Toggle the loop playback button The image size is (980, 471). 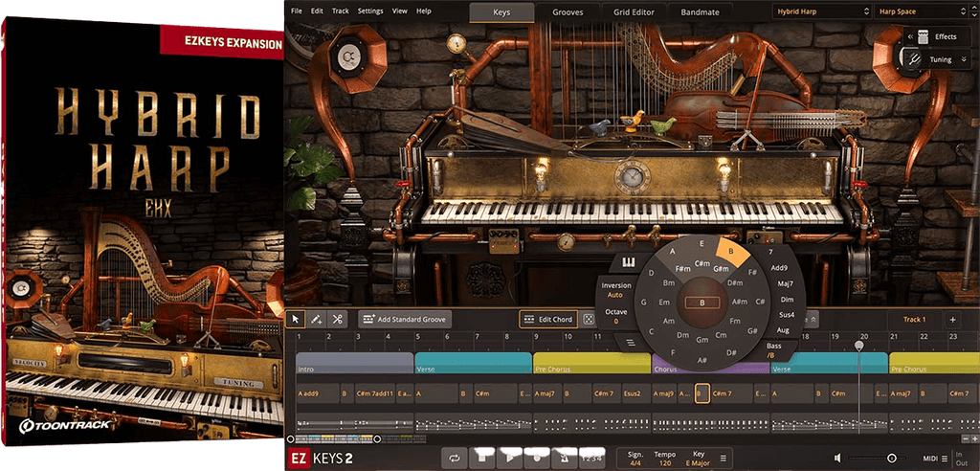coord(455,458)
